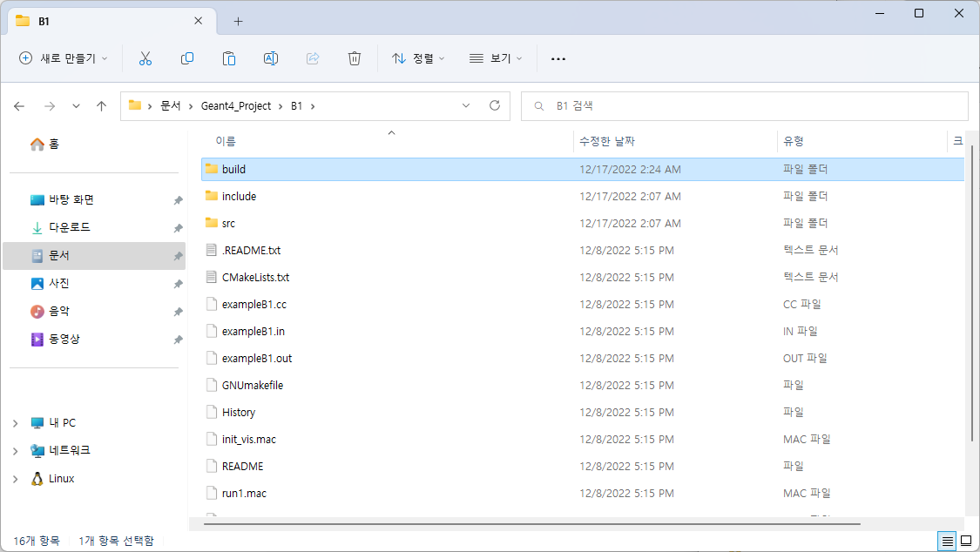Click the horizontal scrollbar in file list
Image resolution: width=980 pixels, height=552 pixels.
point(531,524)
